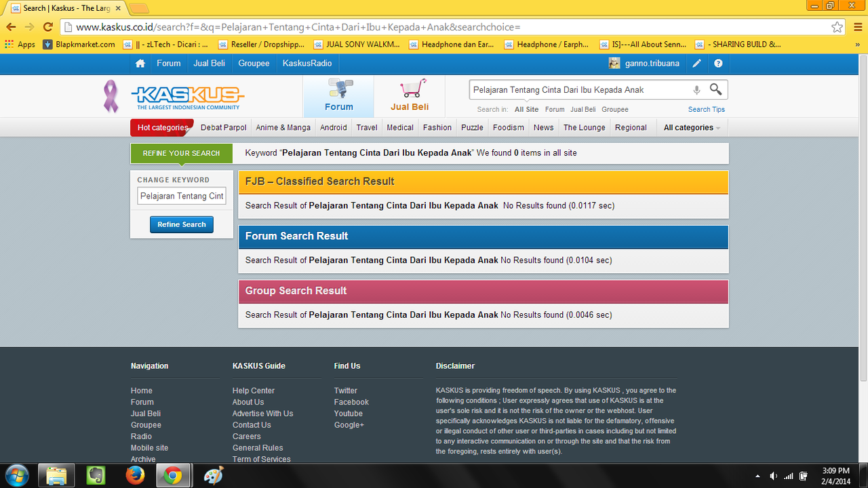The height and width of the screenshot is (488, 868).
Task: Select Forum search scope
Action: coord(555,109)
